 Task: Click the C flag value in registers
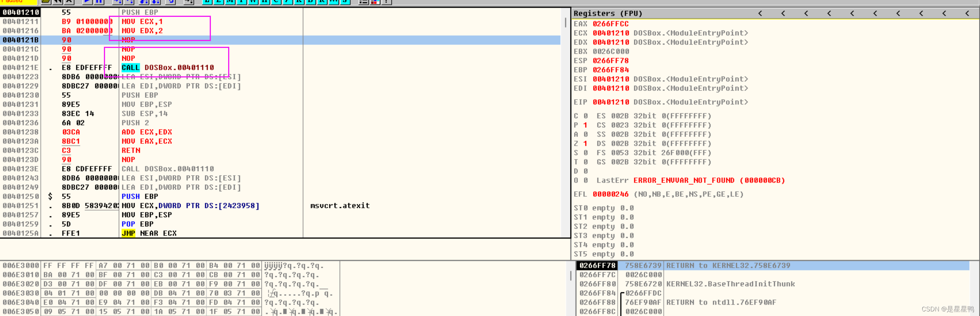585,116
